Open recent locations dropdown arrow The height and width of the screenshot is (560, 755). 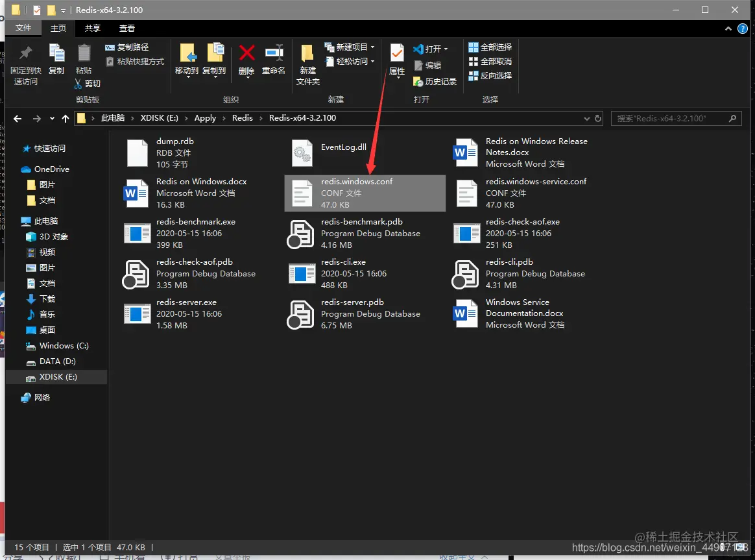[x=52, y=119]
